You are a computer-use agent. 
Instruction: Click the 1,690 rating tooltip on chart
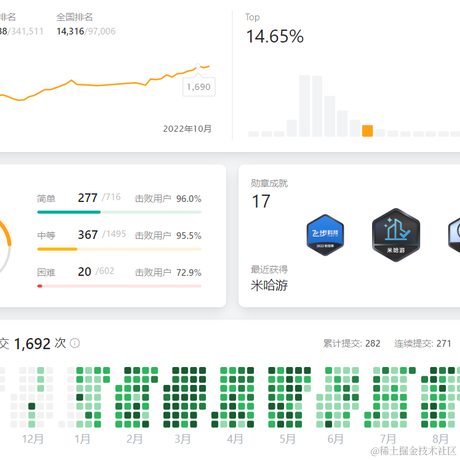[199, 87]
